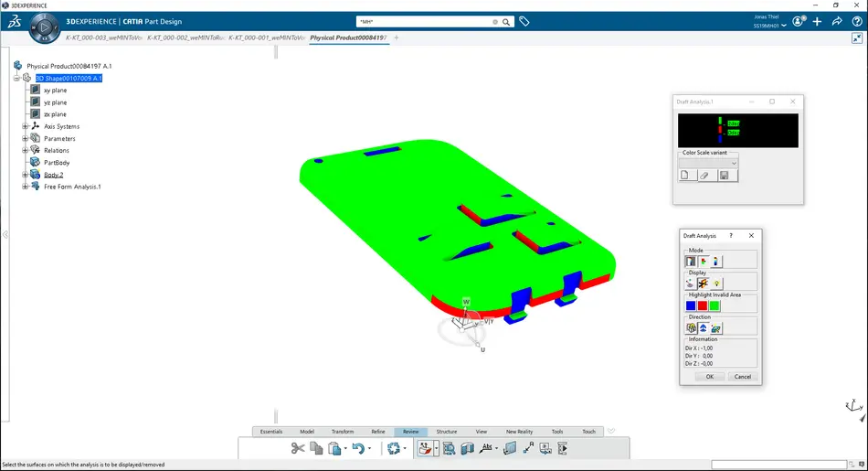Click the tag icon beside search box
Screen dimensions: 868x471
coord(524,21)
